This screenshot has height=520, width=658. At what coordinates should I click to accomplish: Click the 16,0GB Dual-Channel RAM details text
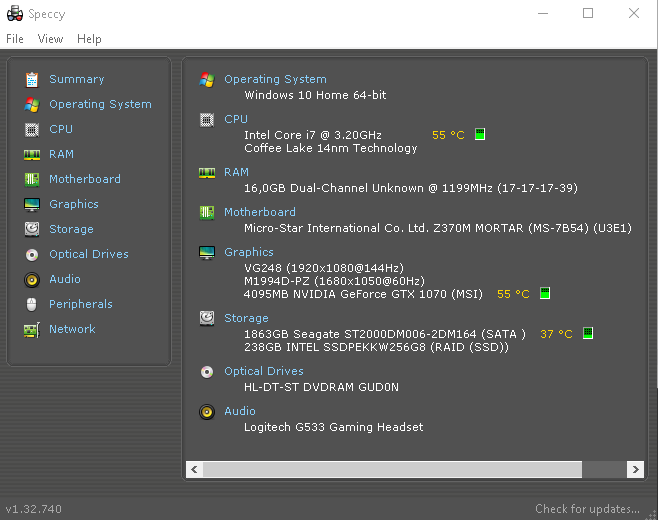[x=411, y=188]
